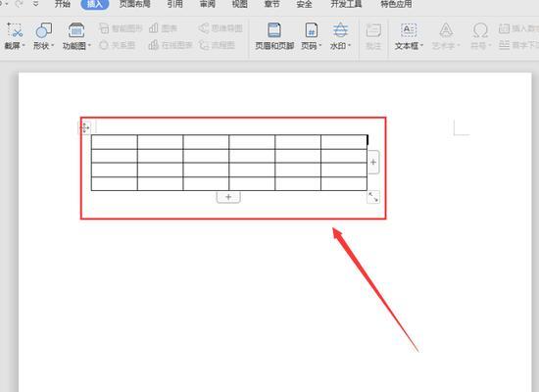Click the table move handle icon
The image size is (539, 392).
tap(85, 127)
